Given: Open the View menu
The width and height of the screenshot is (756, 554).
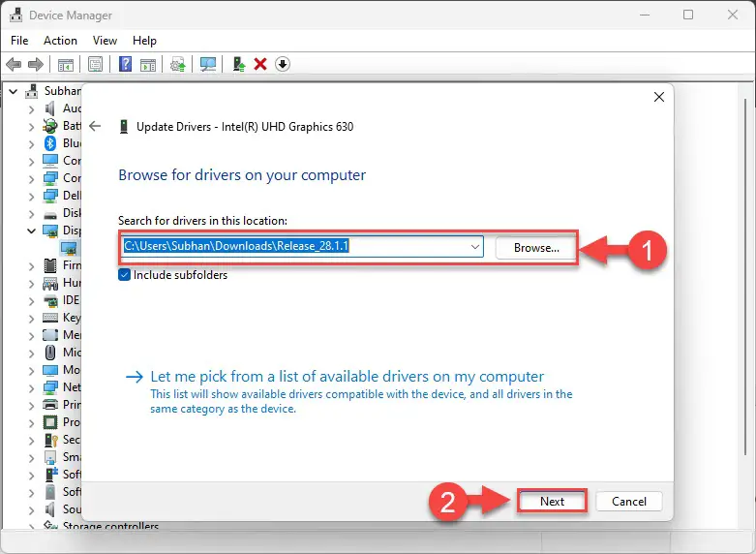Looking at the screenshot, I should 105,41.
